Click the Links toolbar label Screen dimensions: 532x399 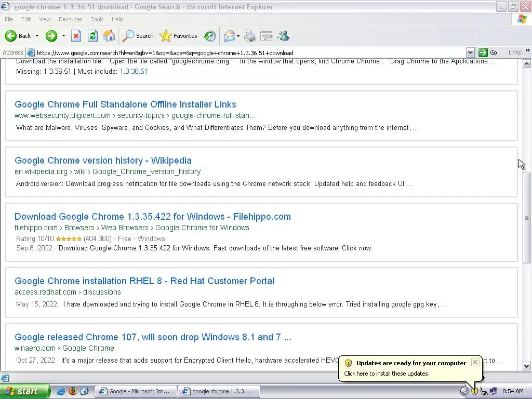tap(514, 52)
